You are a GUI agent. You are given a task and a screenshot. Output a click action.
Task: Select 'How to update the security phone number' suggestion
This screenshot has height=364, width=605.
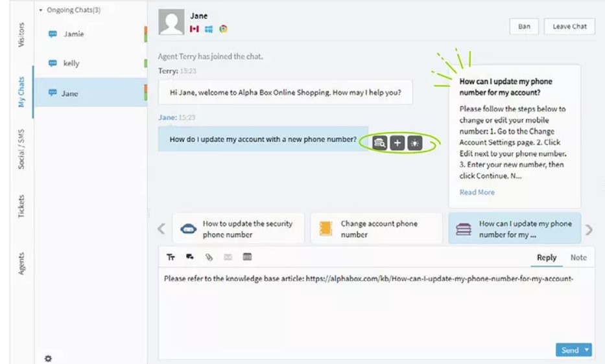coord(239,229)
